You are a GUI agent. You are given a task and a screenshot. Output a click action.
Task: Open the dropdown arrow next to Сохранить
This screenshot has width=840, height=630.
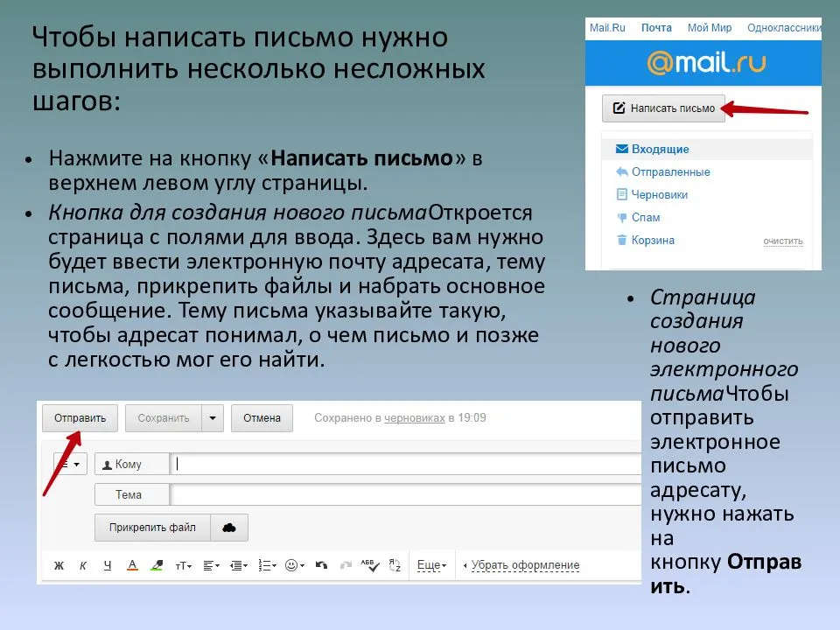(213, 418)
